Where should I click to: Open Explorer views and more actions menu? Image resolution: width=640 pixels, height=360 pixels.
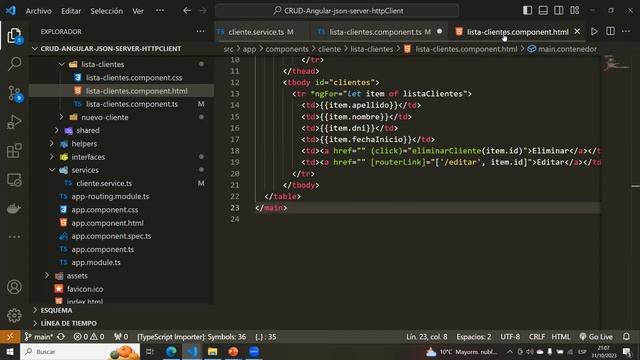point(200,31)
